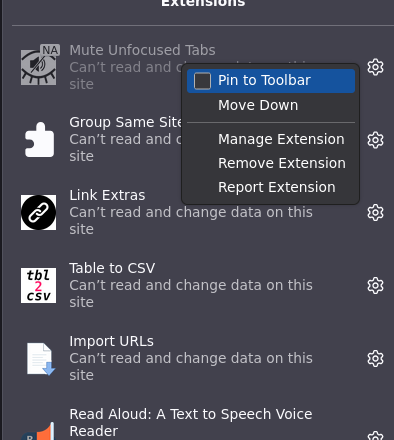Click the Read Aloud megaphone icon
Image resolution: width=394 pixels, height=440 pixels.
click(x=39, y=431)
